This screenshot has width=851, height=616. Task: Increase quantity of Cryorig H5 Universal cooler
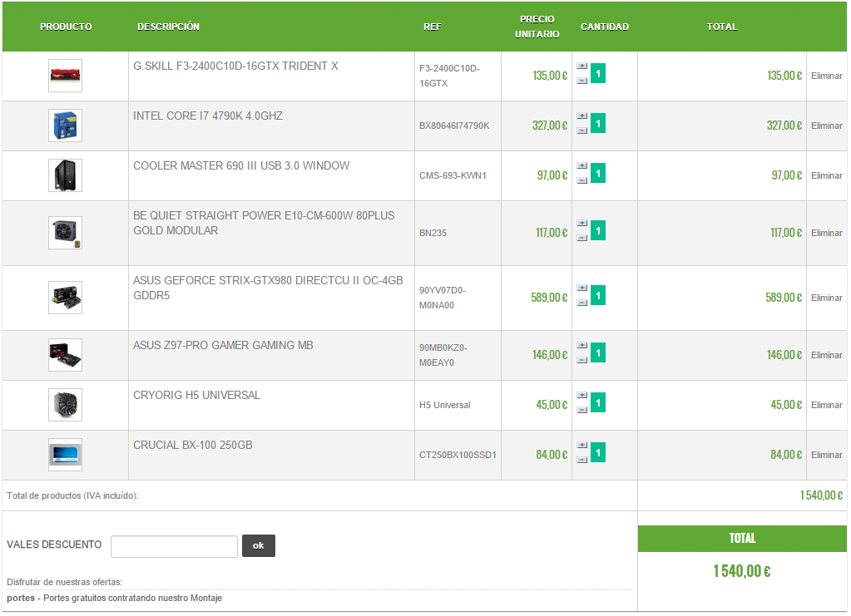point(581,396)
